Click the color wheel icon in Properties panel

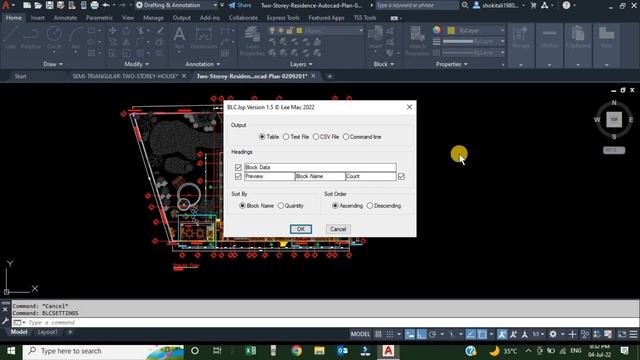(437, 30)
